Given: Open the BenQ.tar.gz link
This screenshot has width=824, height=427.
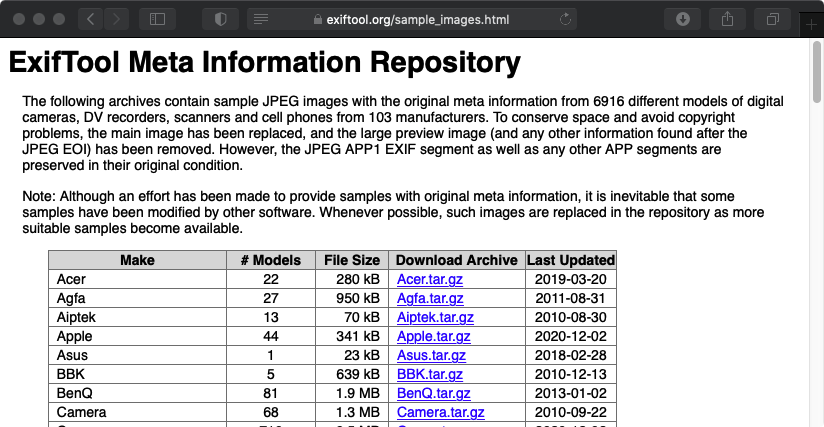Looking at the screenshot, I should click(x=433, y=393).
